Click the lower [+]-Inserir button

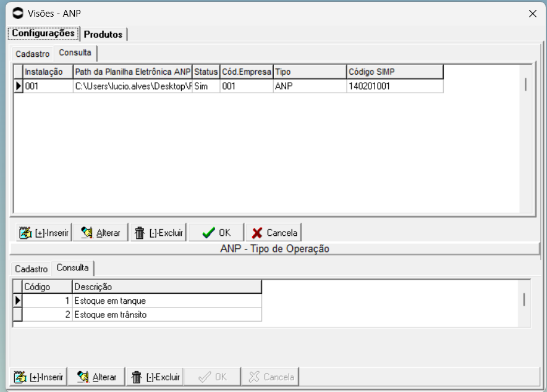click(39, 377)
